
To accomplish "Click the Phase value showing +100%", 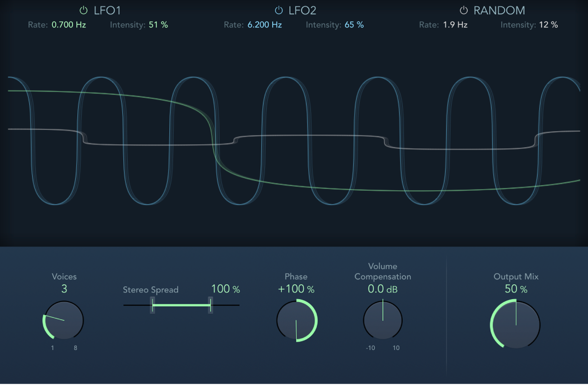I will point(296,289).
